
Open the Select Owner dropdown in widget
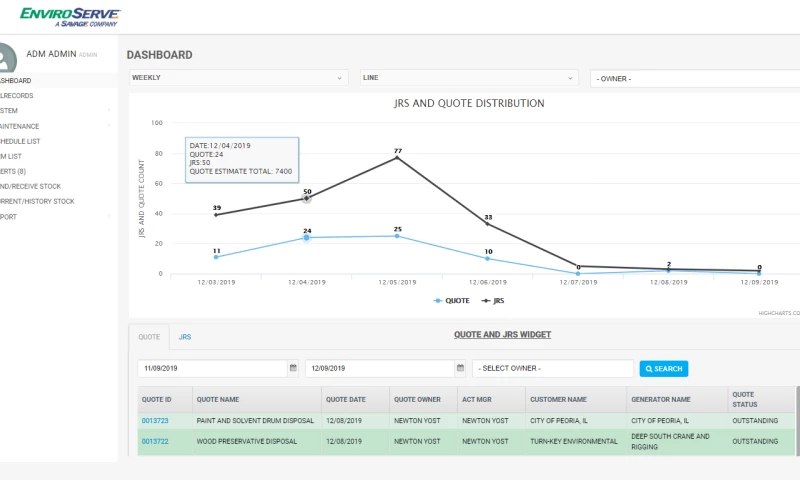[553, 369]
